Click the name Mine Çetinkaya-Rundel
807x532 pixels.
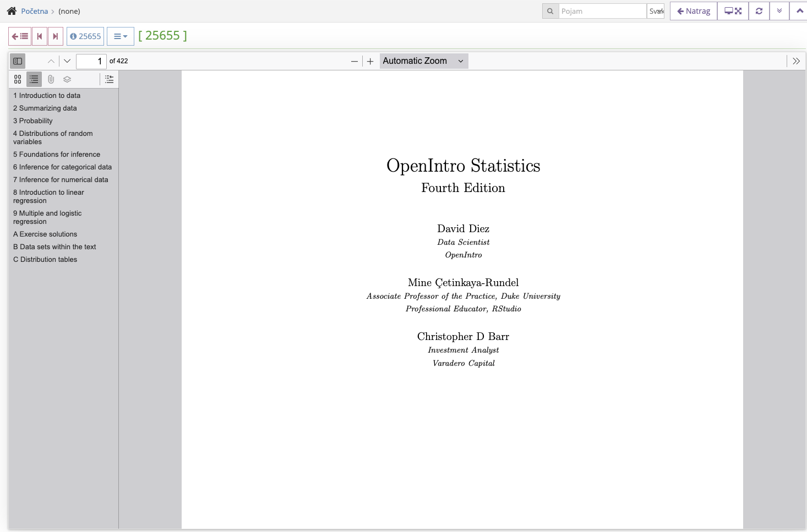point(464,283)
